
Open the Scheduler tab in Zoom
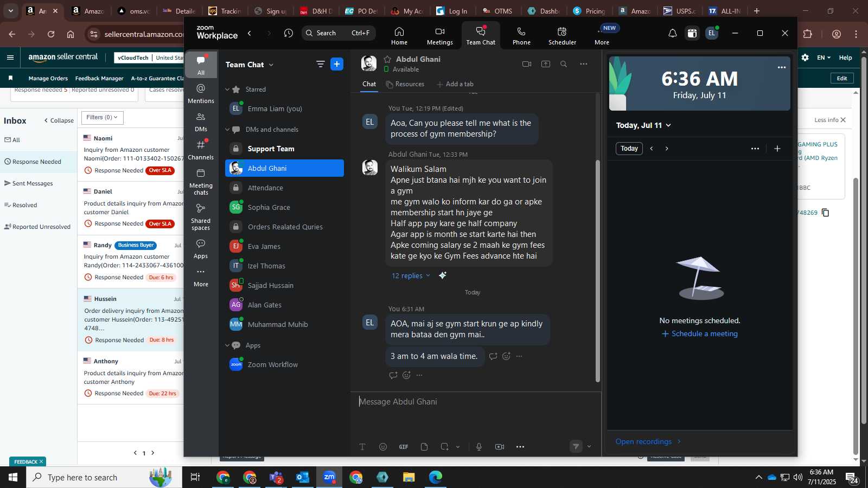tap(562, 36)
